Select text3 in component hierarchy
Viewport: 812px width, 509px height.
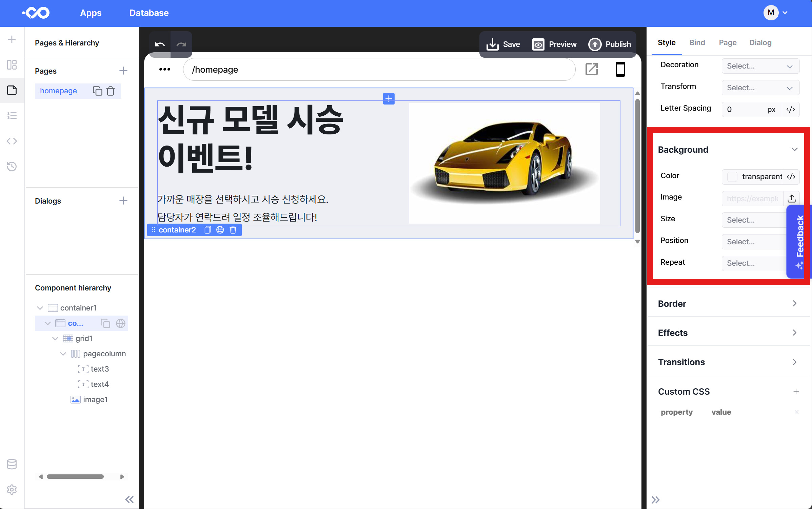pyautogui.click(x=93, y=369)
